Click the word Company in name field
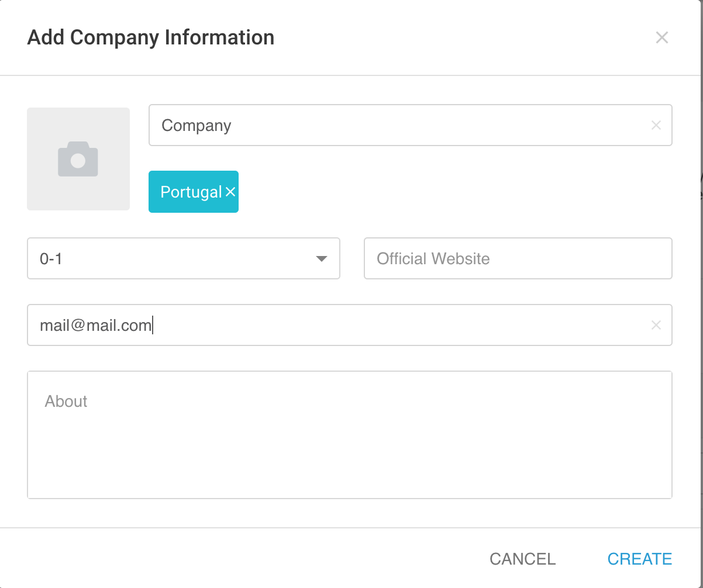703x588 pixels. point(197,126)
